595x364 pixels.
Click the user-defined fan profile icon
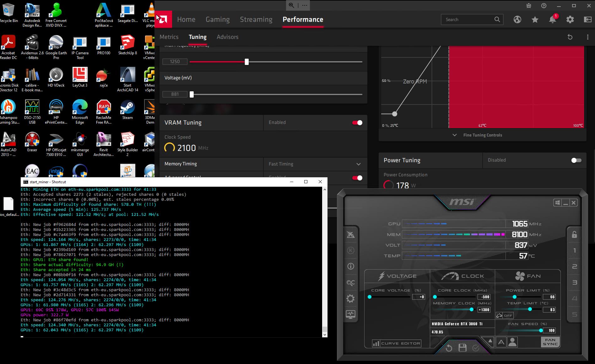512,342
